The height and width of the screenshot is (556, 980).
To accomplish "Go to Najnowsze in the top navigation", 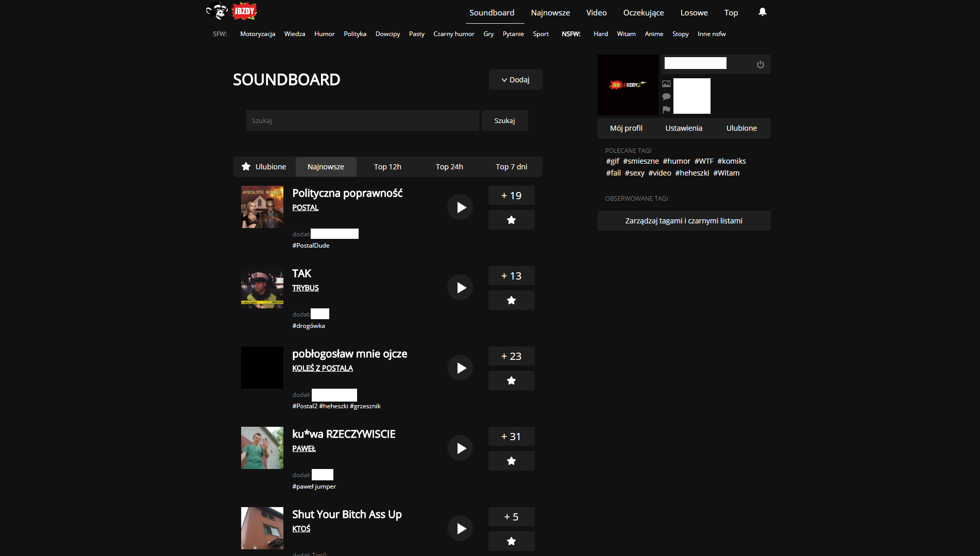I will click(x=551, y=12).
